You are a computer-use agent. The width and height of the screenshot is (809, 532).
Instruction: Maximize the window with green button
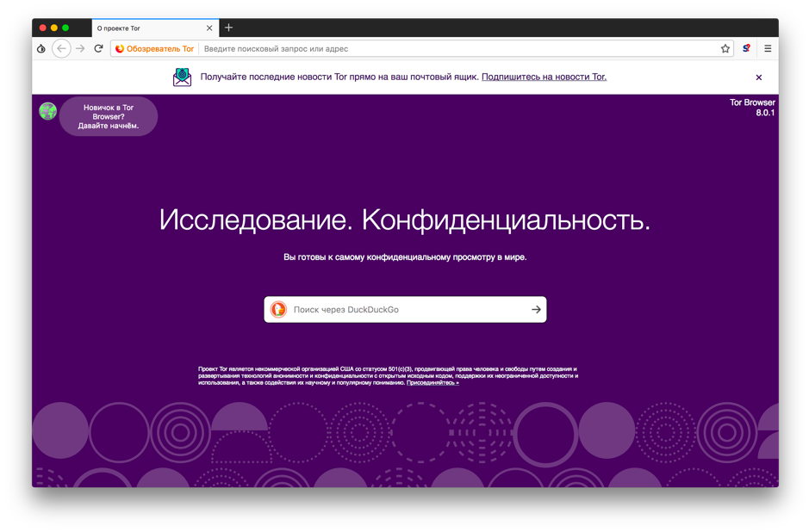click(65, 28)
